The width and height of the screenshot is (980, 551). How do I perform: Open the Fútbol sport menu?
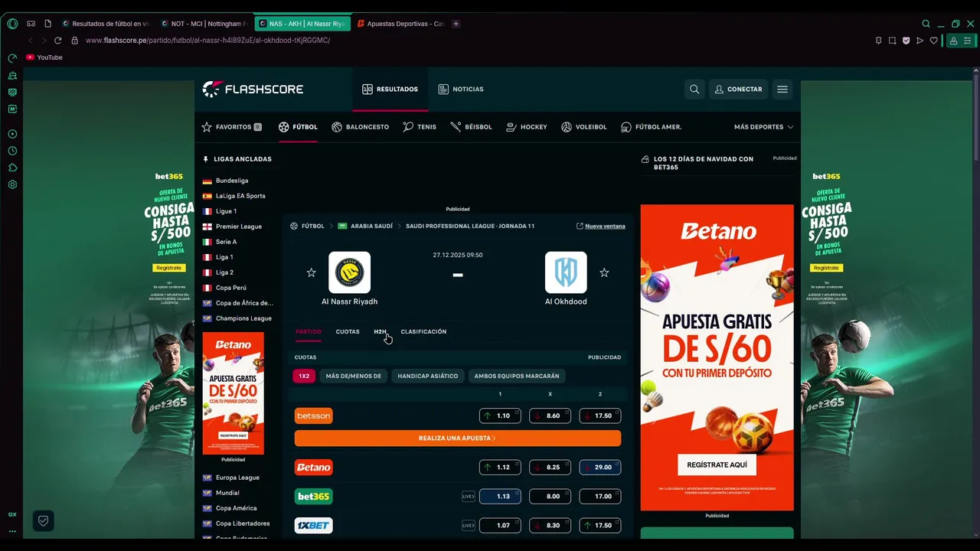click(x=298, y=127)
